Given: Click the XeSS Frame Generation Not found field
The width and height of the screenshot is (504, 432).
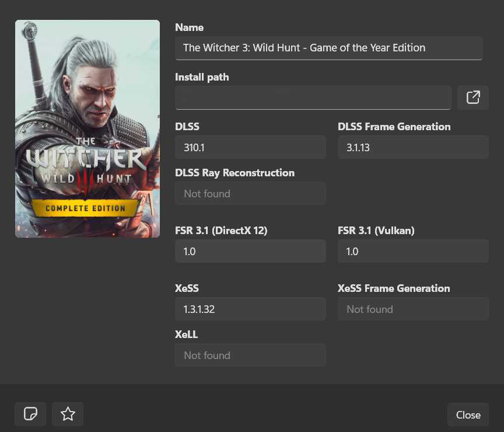Looking at the screenshot, I should click(x=413, y=309).
